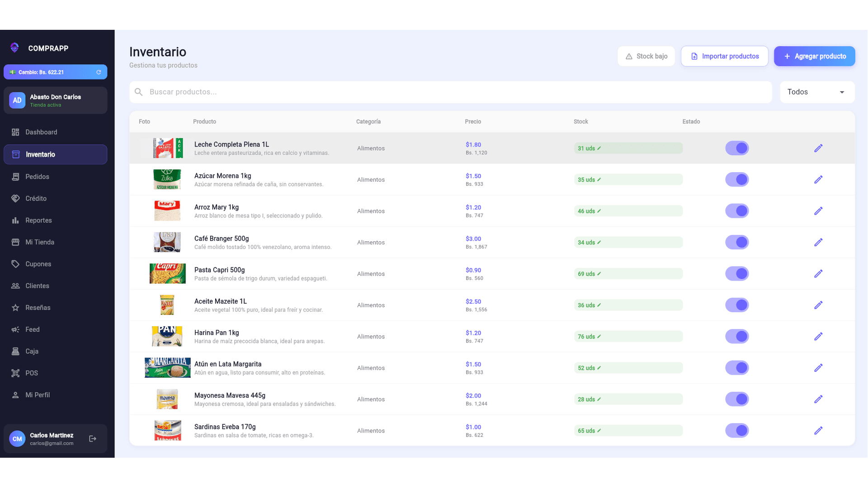Open Dashboard in the sidebar
Screen dimensions: 868x488
click(x=55, y=132)
